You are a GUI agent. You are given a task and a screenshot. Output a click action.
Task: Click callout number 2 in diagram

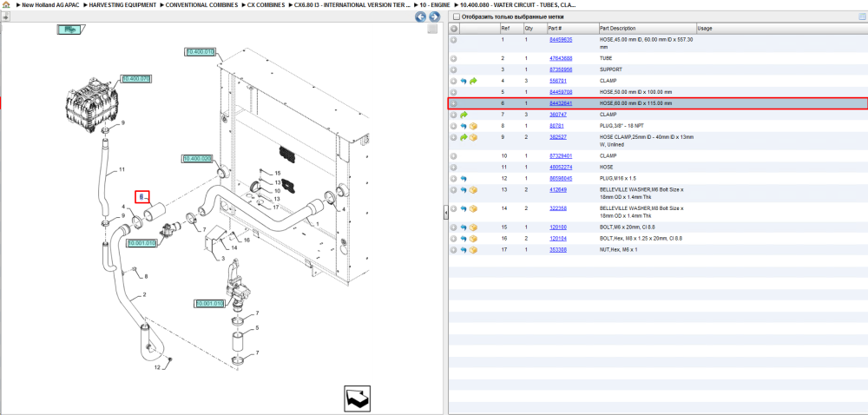pyautogui.click(x=144, y=295)
